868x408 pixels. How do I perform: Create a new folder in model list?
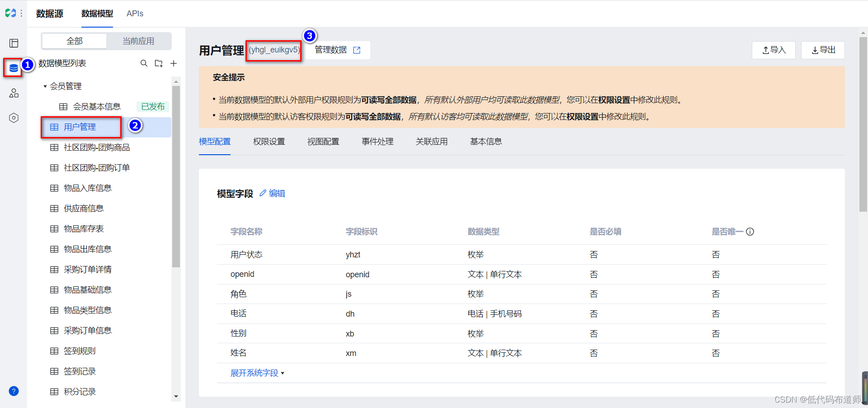tap(159, 63)
